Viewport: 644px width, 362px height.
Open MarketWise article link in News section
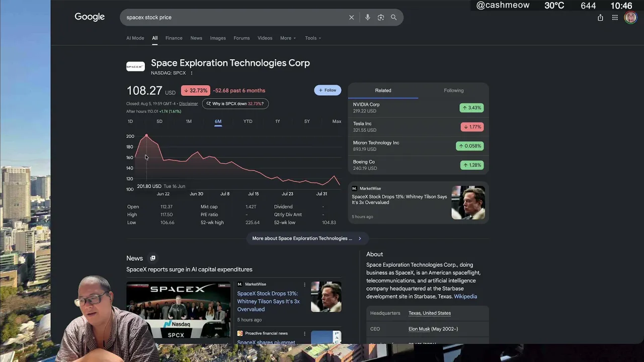coord(268,301)
